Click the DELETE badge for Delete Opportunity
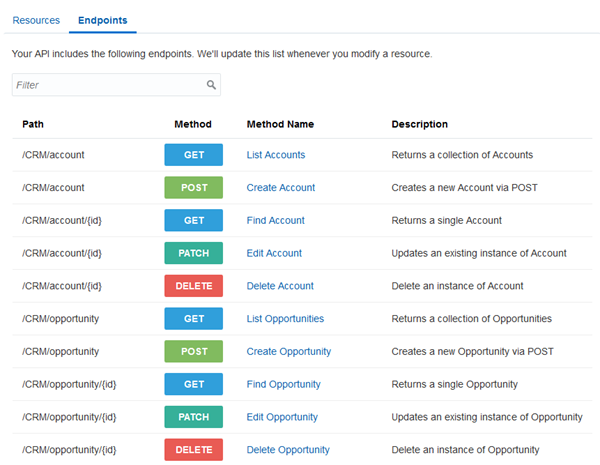This screenshot has width=600, height=465. click(x=194, y=450)
